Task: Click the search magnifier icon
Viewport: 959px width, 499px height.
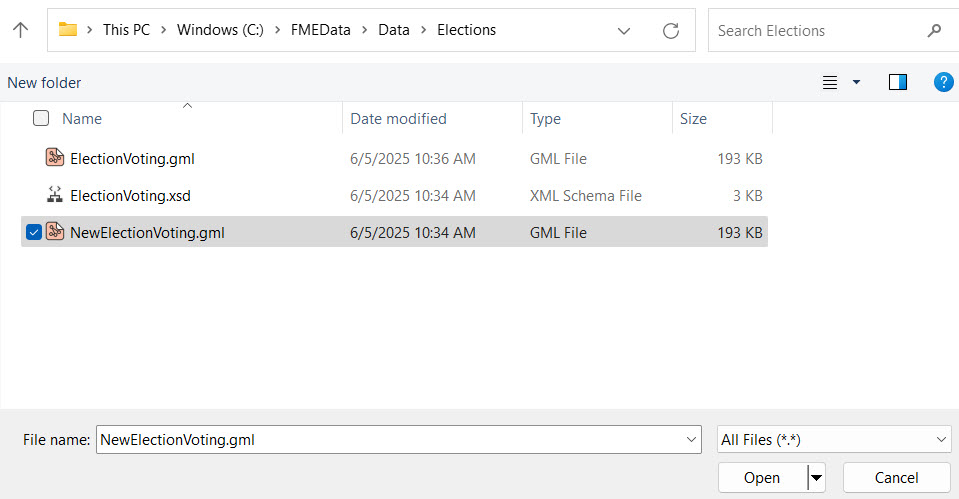Action: tap(934, 31)
